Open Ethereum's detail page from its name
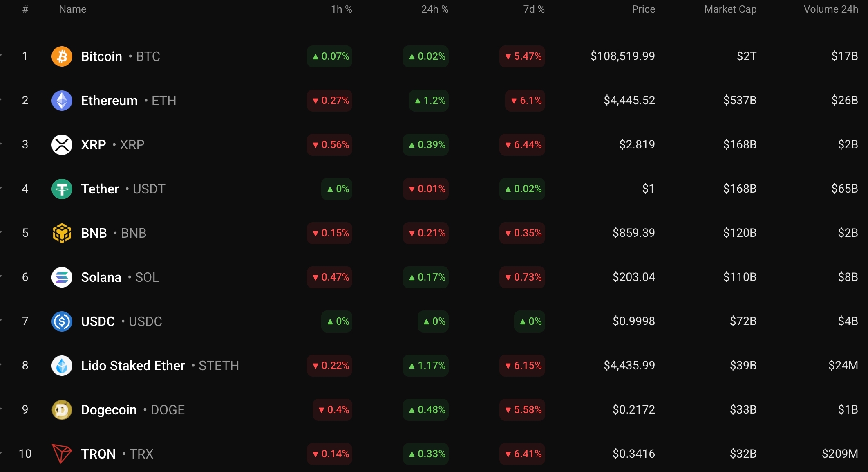The image size is (868, 472). pos(109,101)
